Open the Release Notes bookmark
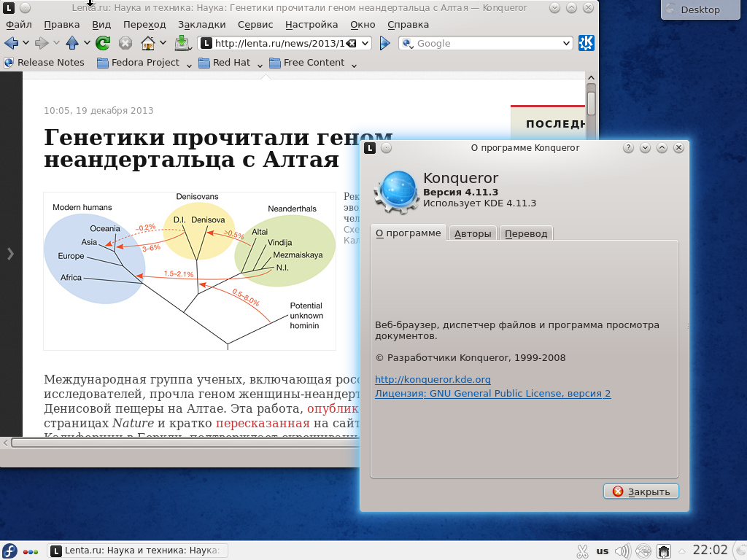Screen dimensions: 747x560 (44, 63)
